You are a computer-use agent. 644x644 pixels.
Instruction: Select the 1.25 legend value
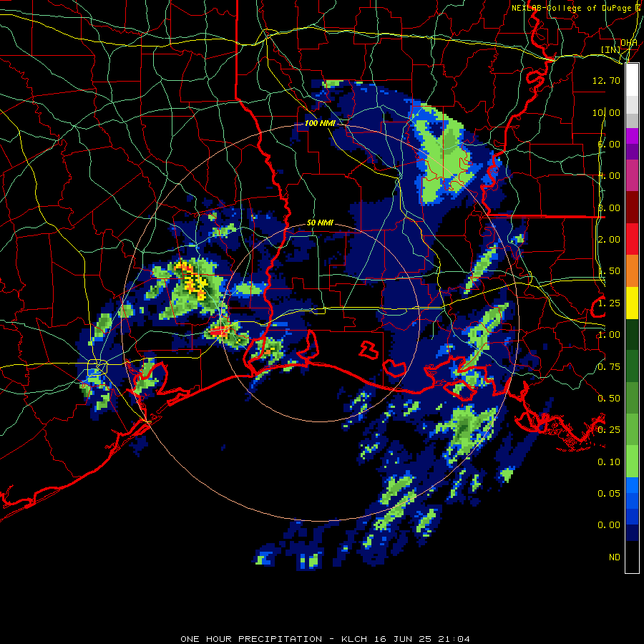(609, 303)
